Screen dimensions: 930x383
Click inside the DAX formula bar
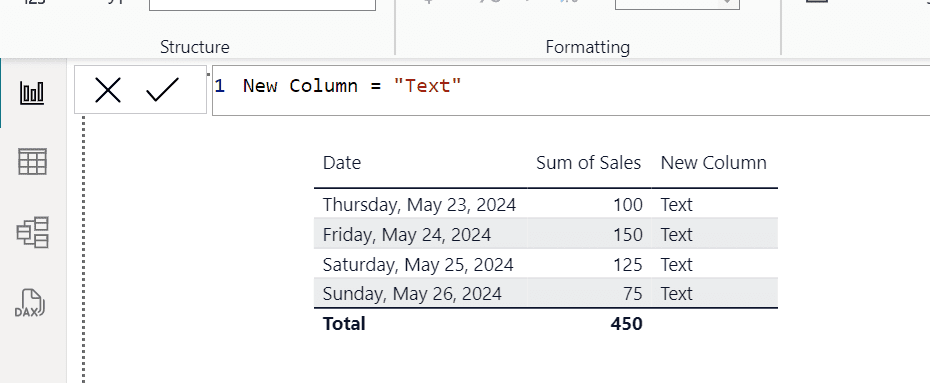571,91
